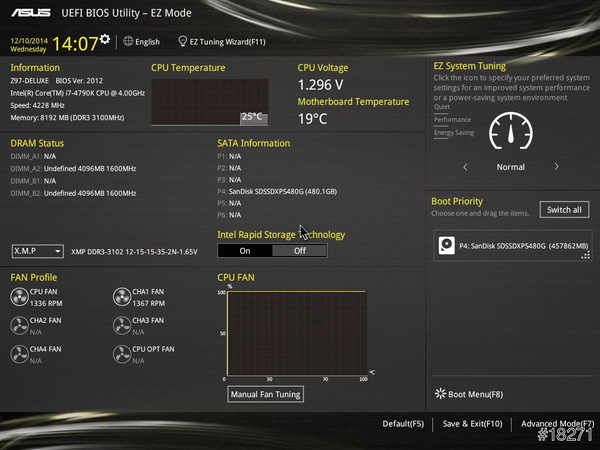Screen dimensions: 600x450
Task: Click the Z97-DELUXE BIOS Ver. 2012 line
Action: point(57,81)
